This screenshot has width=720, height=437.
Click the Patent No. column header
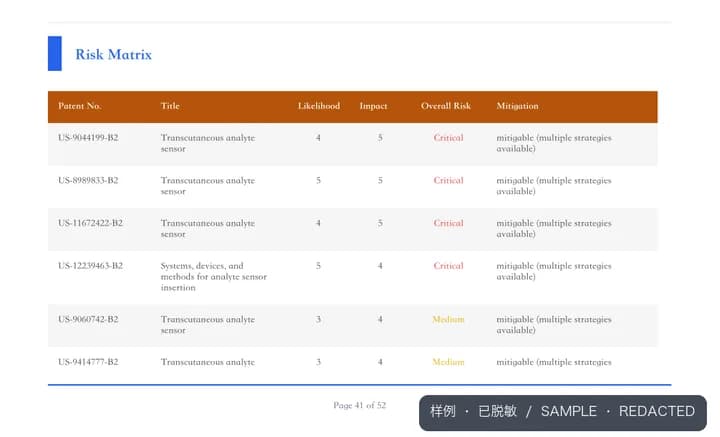click(80, 106)
